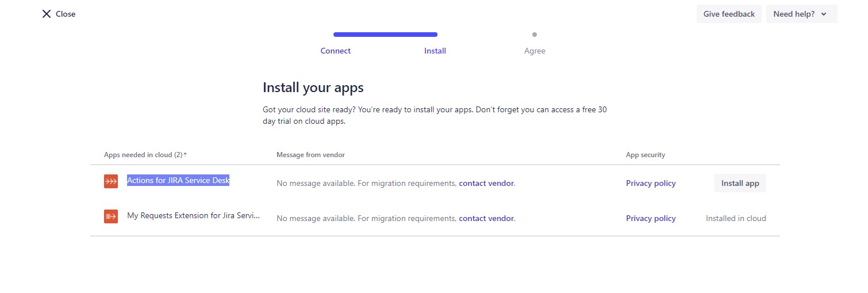Screen dimensions: 868x293
Task: Select the Install step label
Action: click(x=435, y=51)
